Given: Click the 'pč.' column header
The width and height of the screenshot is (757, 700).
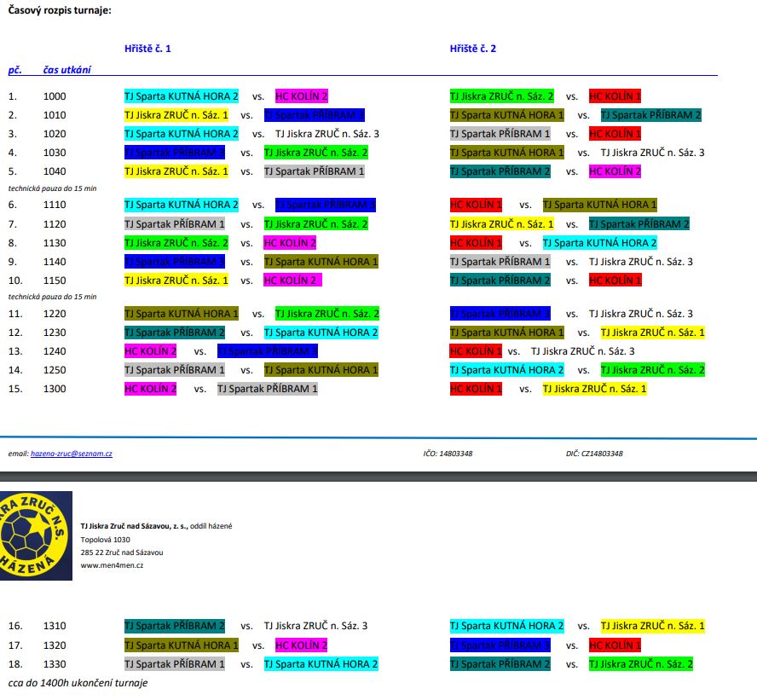Looking at the screenshot, I should point(14,69).
